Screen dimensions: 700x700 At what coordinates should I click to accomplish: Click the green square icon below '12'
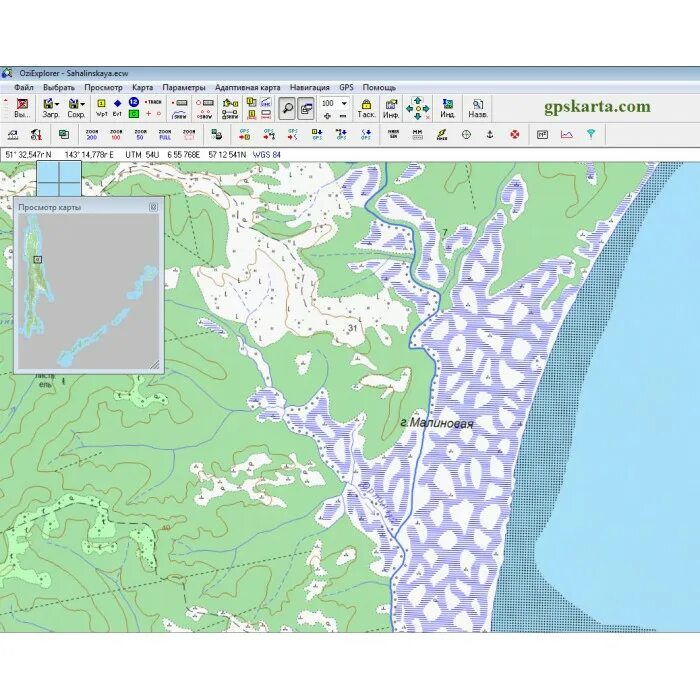click(x=133, y=114)
